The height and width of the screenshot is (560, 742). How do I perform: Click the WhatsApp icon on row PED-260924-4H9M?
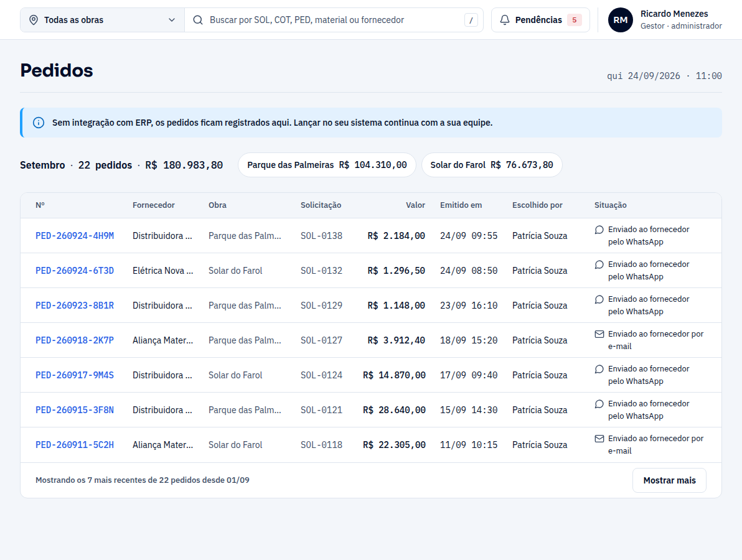point(599,230)
